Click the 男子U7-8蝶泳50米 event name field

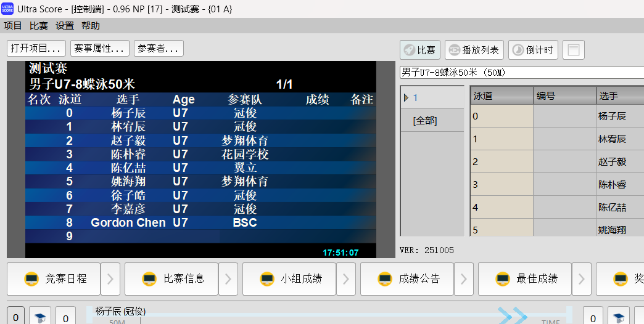521,72
